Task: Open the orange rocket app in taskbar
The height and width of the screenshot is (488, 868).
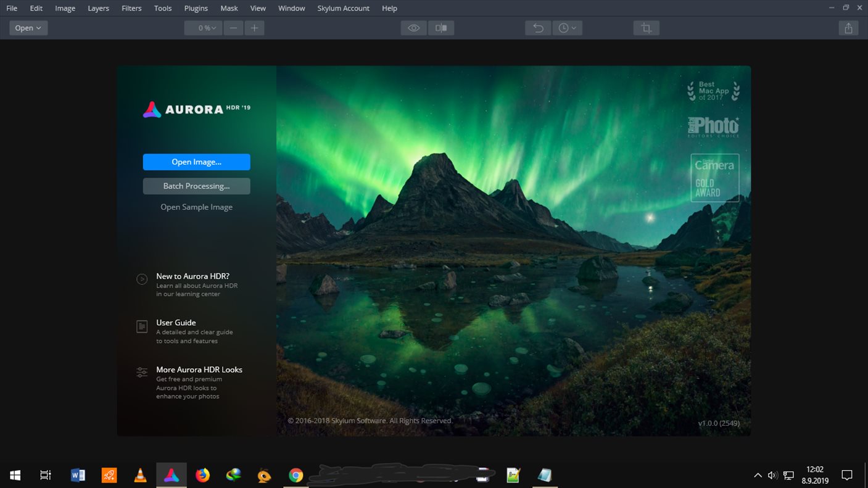Action: tap(109, 475)
